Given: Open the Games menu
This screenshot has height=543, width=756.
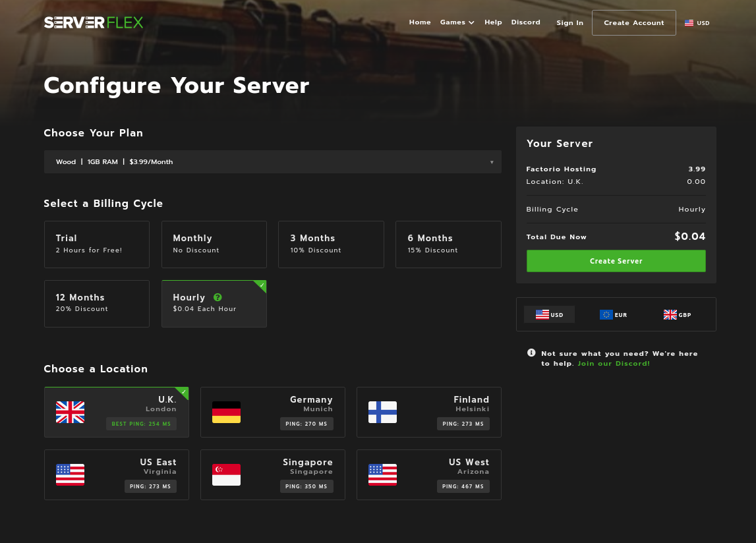Looking at the screenshot, I should pyautogui.click(x=457, y=22).
